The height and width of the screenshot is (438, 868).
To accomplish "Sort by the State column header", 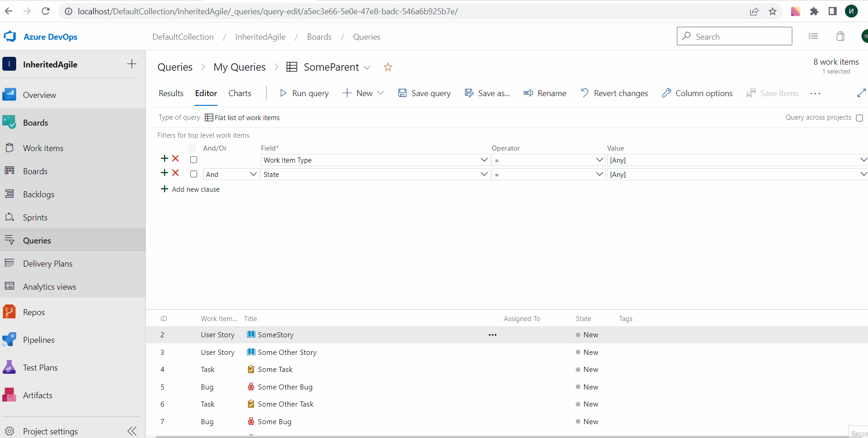I will click(x=583, y=319).
